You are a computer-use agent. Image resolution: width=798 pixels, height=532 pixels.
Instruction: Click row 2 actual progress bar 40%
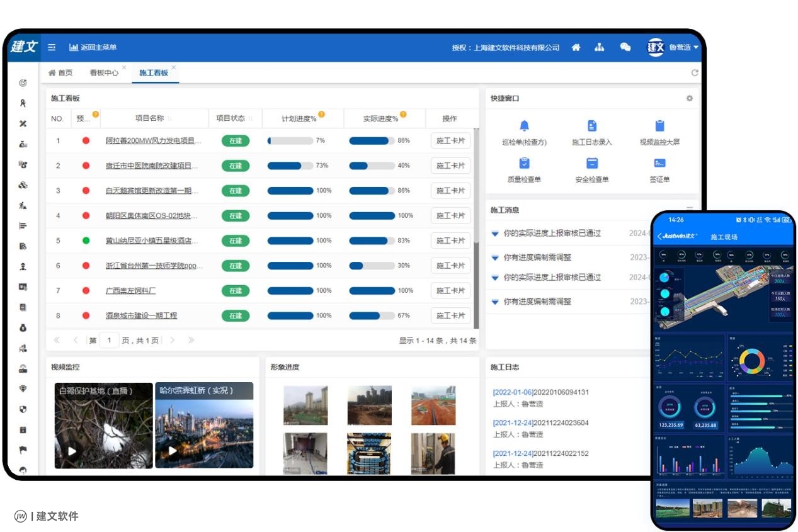[x=372, y=166]
